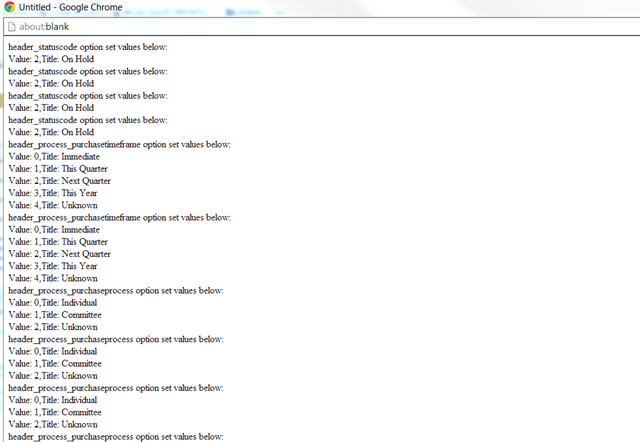Click the second "Title: Immediate" value line
The image size is (640, 442).
(54, 230)
